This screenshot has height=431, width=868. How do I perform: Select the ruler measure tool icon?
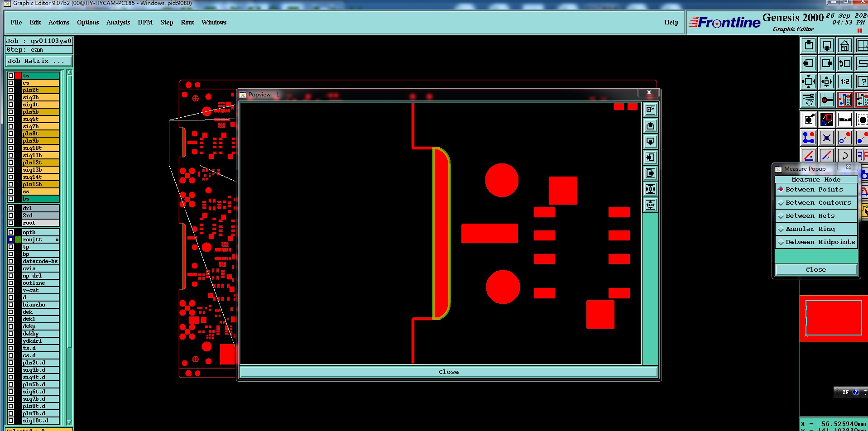point(845,120)
